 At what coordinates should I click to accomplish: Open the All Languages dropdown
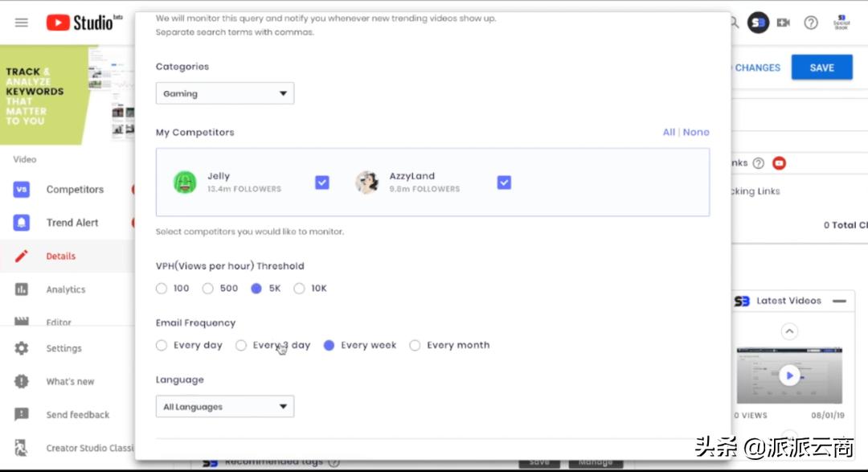coord(225,407)
